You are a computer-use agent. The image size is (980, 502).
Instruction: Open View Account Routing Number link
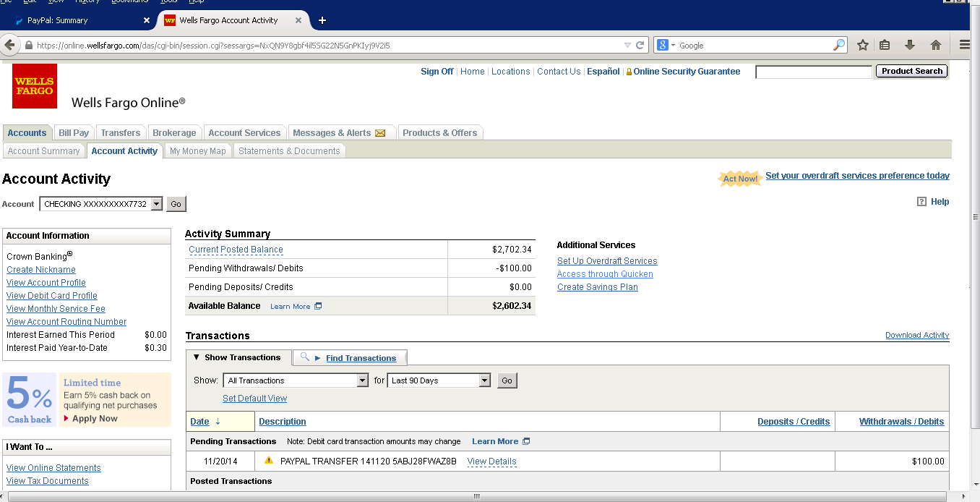point(66,322)
